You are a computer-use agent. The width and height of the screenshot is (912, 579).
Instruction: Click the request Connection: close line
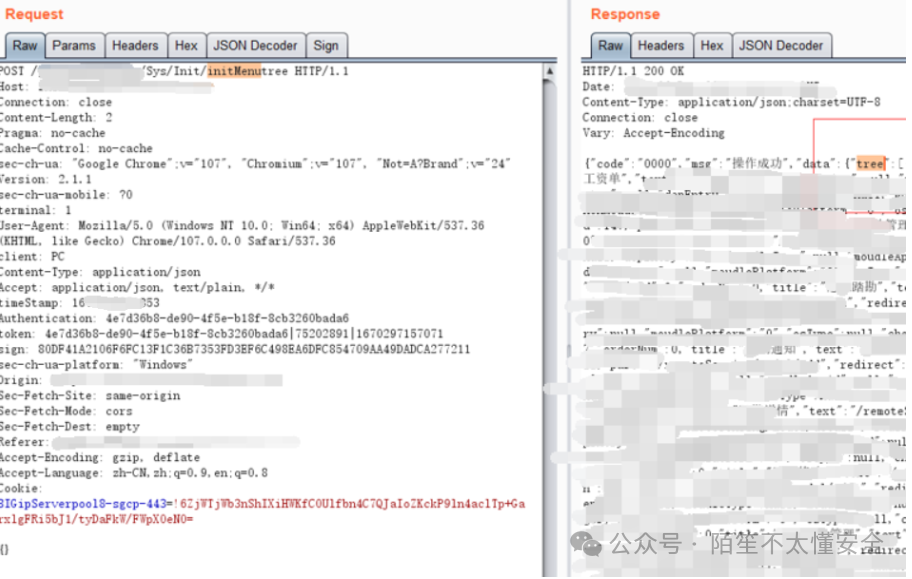pyautogui.click(x=56, y=102)
